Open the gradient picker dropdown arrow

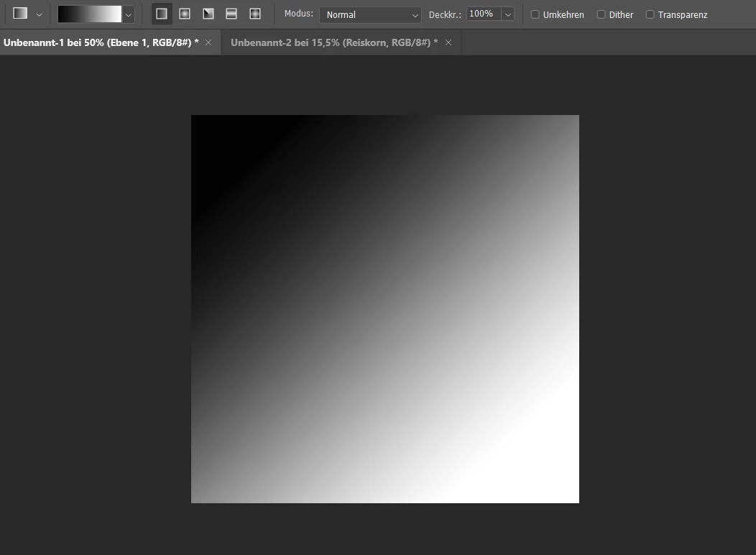pos(128,15)
